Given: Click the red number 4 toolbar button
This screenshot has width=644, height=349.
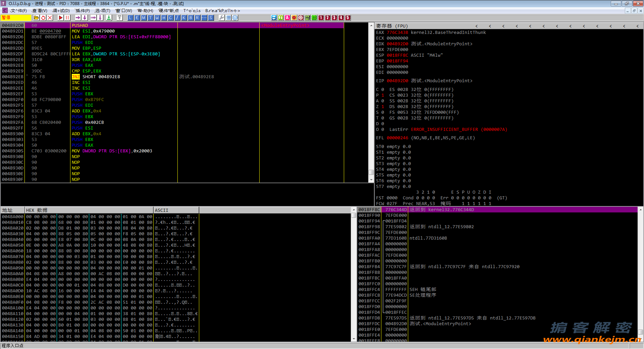Looking at the screenshot, I should pyautogui.click(x=341, y=18).
